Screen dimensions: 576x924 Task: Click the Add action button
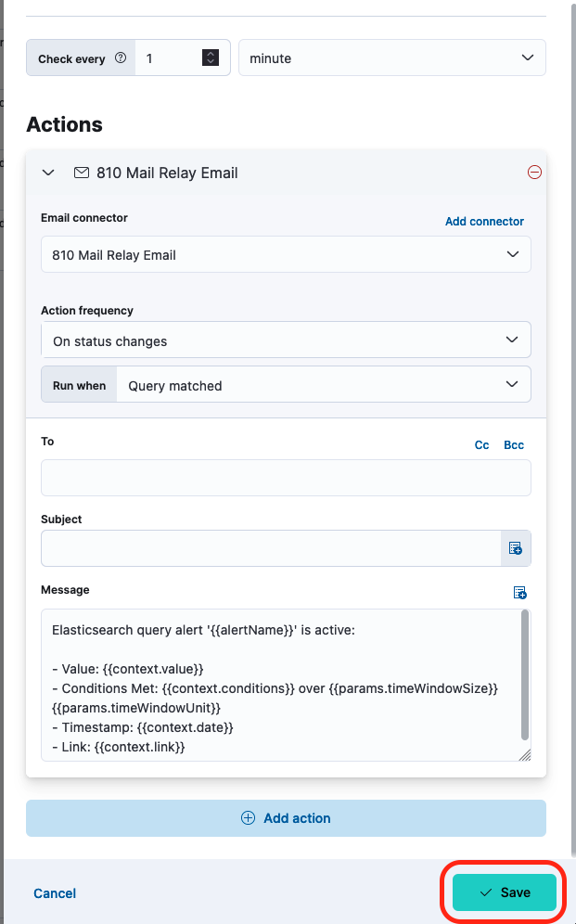click(286, 818)
